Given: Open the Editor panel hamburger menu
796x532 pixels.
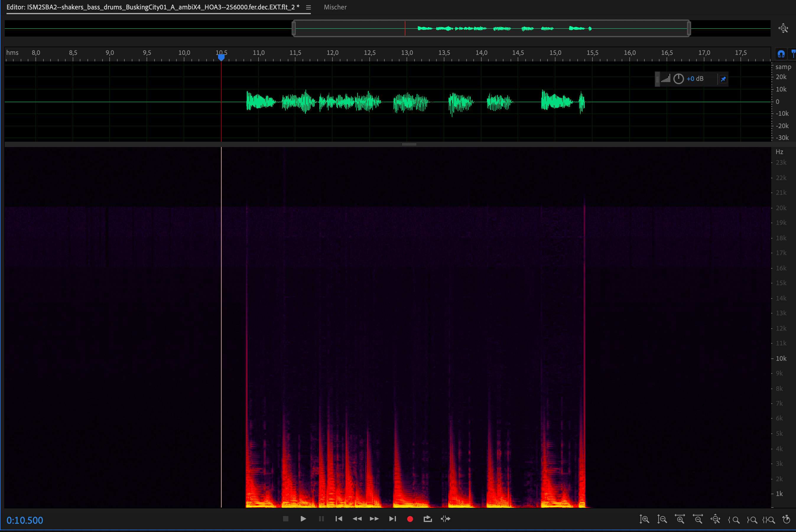Looking at the screenshot, I should click(308, 7).
